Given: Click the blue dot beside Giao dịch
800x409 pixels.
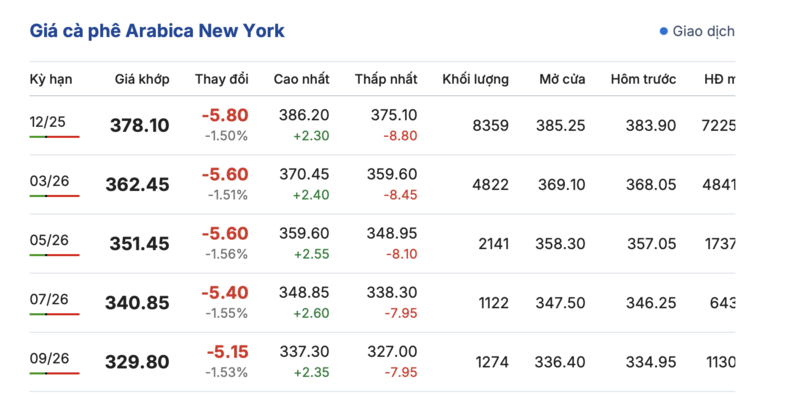Looking at the screenshot, I should [663, 31].
